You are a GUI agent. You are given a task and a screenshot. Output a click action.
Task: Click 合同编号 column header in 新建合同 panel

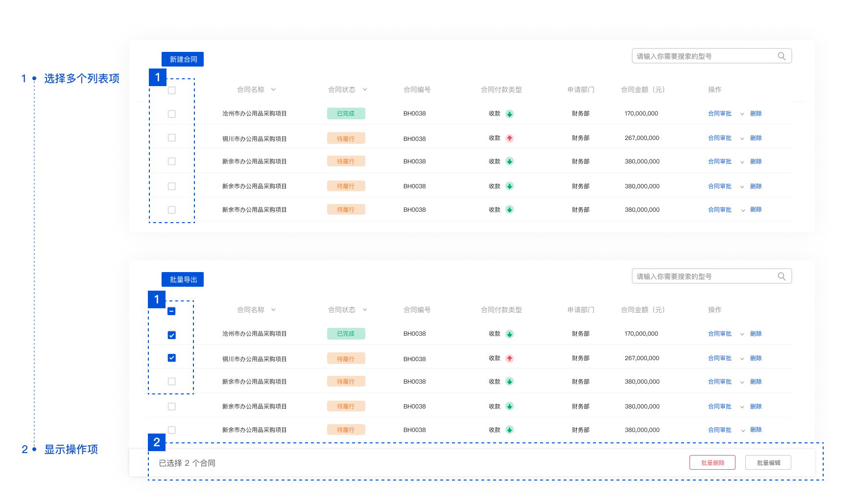coord(417,90)
